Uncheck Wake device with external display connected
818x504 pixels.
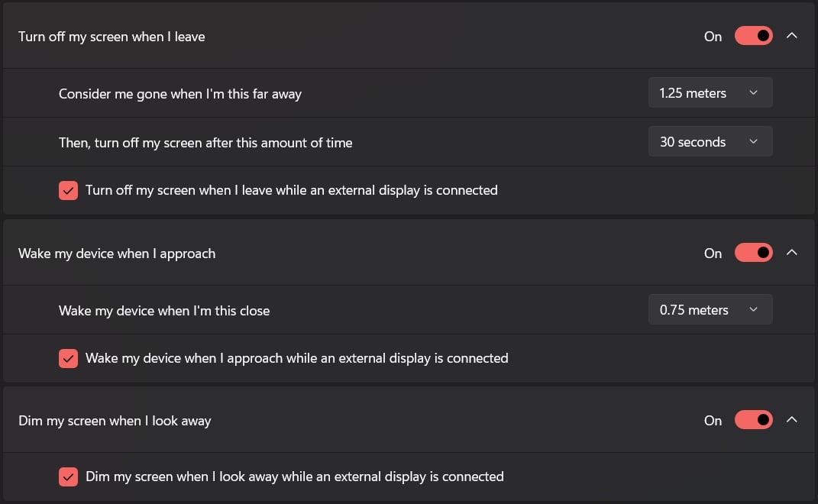[68, 358]
